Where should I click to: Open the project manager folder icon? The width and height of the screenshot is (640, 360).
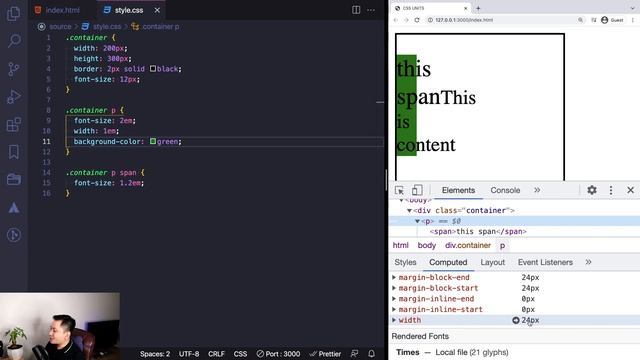point(13,179)
